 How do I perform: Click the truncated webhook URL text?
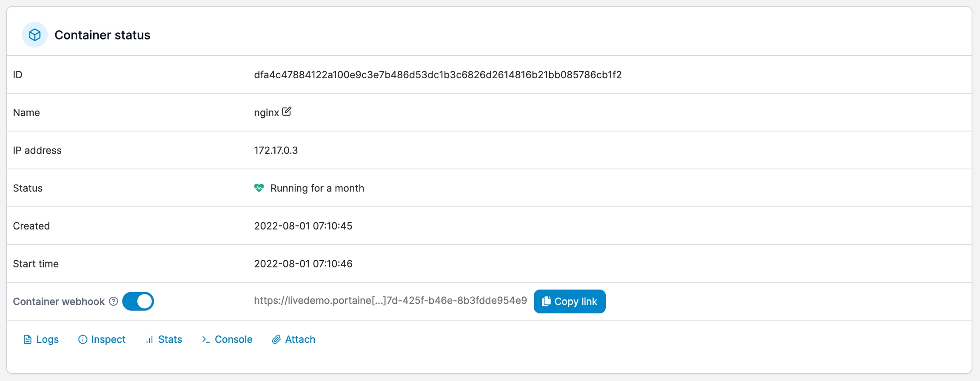[390, 301]
